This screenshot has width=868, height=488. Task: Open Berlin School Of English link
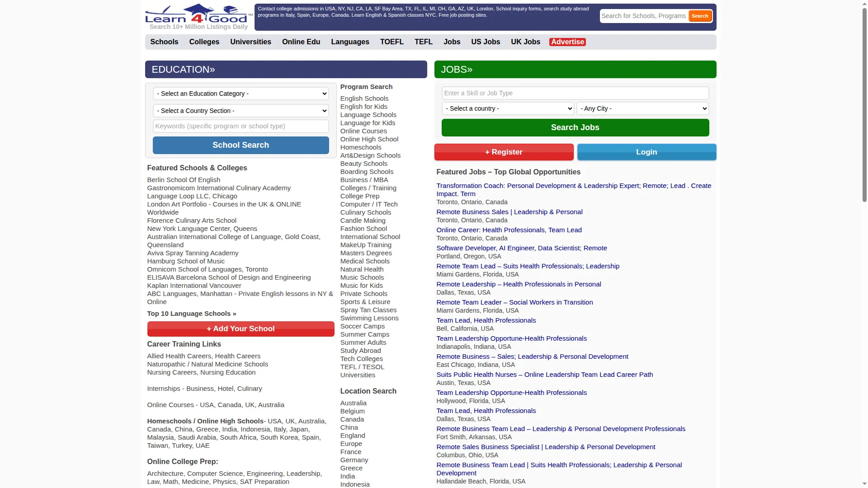pyautogui.click(x=184, y=180)
